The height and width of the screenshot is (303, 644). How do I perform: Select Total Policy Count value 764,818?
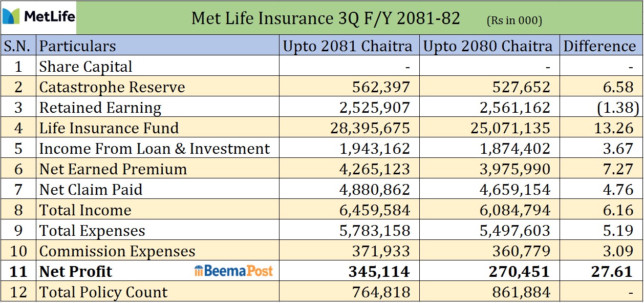tap(381, 292)
